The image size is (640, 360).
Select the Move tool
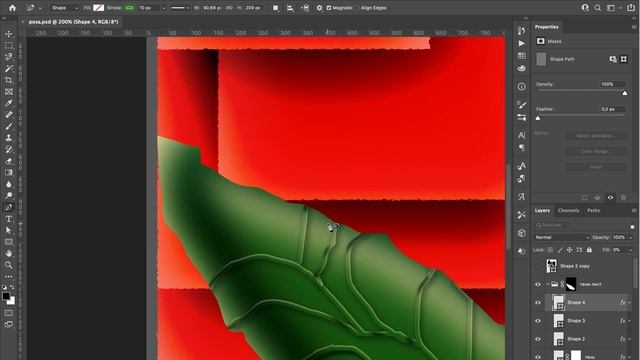tap(9, 34)
